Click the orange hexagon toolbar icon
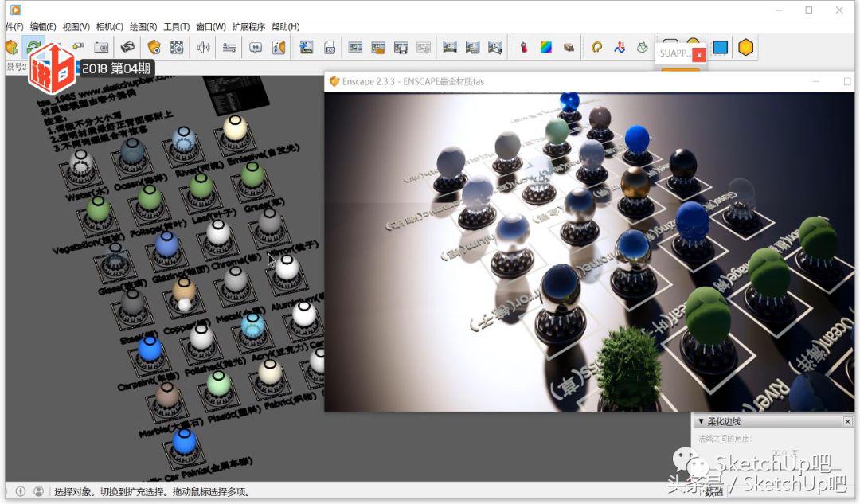 click(745, 48)
